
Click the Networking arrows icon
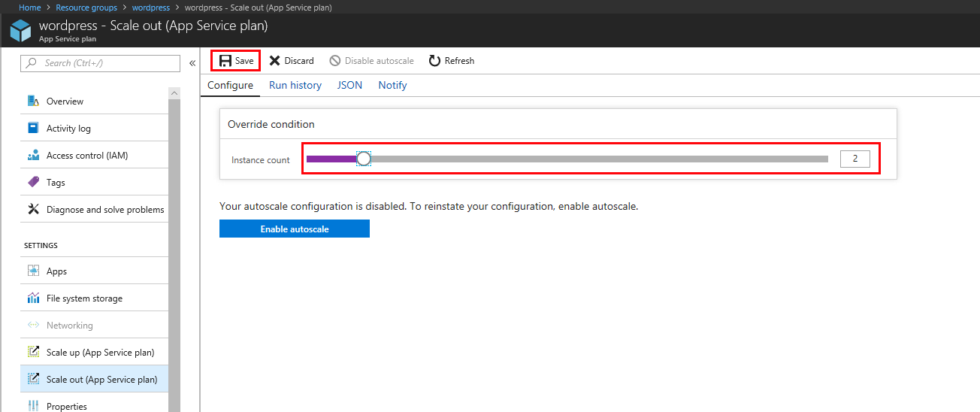click(33, 325)
